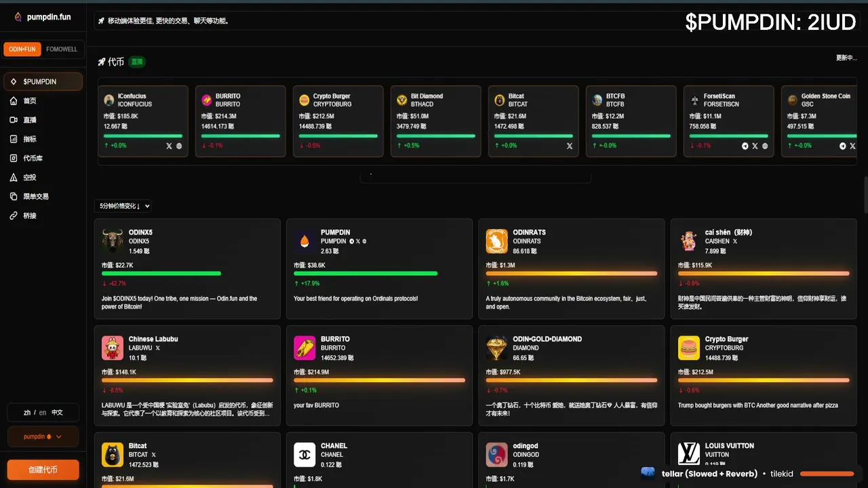Screen dimensions: 868x488
Task: Click the music player icon beside tellar
Action: coord(648,473)
